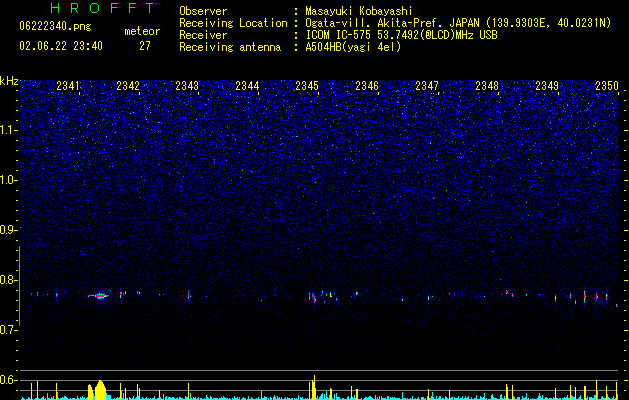
Task: Click the 2346 time marker
Action: (367, 86)
